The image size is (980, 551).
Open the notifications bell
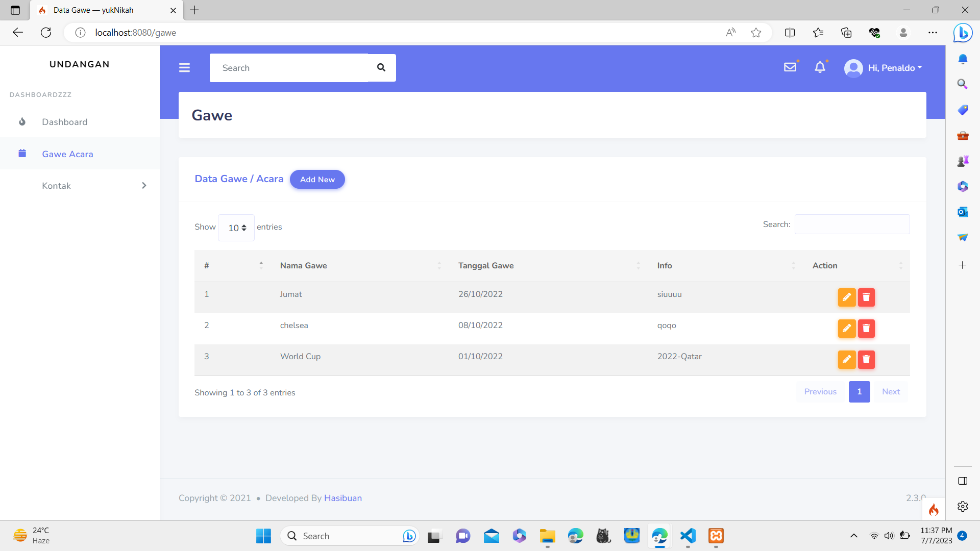(x=820, y=67)
